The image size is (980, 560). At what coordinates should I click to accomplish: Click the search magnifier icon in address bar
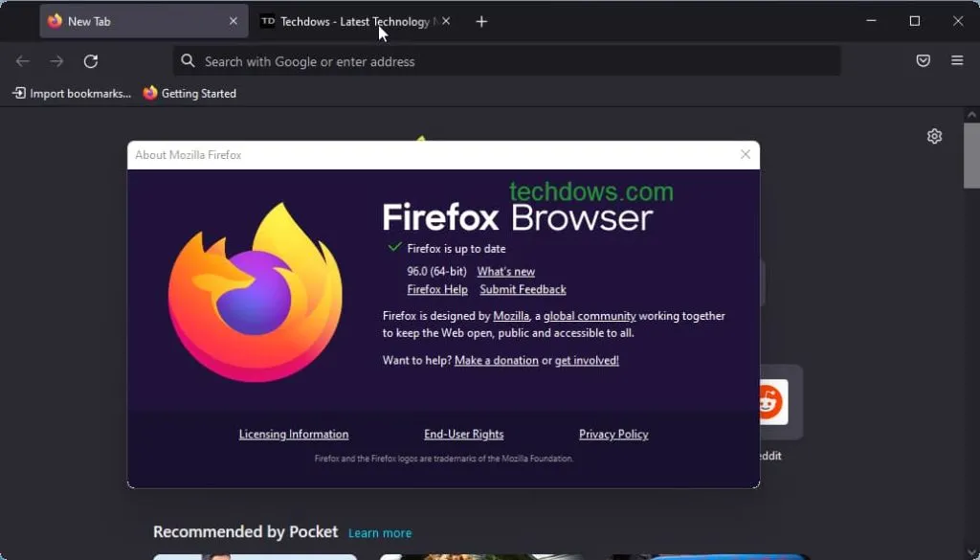tap(188, 60)
